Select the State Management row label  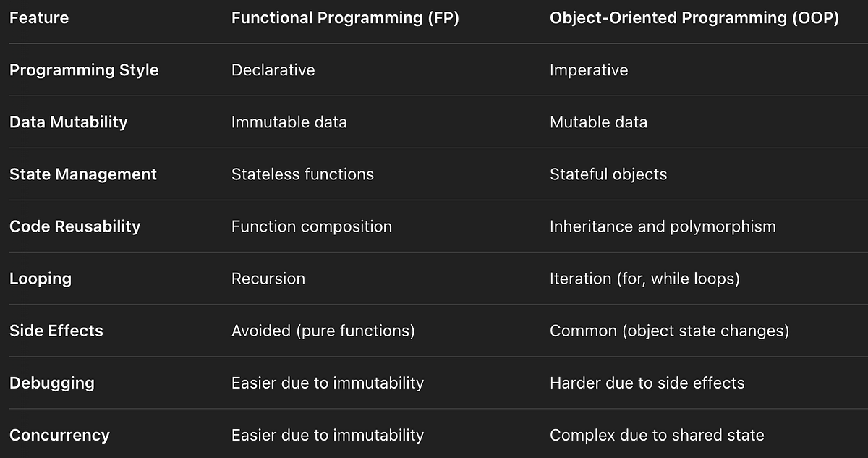tap(83, 174)
